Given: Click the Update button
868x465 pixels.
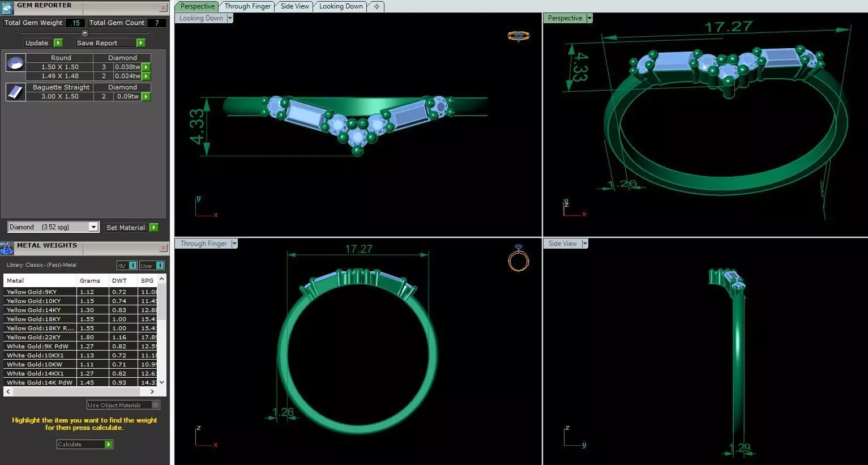Looking at the screenshot, I should [37, 43].
